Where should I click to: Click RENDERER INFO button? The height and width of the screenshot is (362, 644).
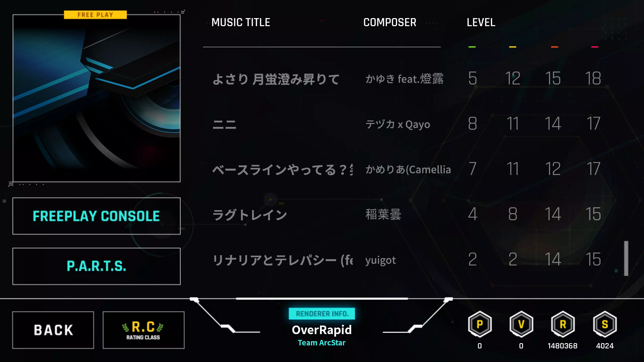321,313
